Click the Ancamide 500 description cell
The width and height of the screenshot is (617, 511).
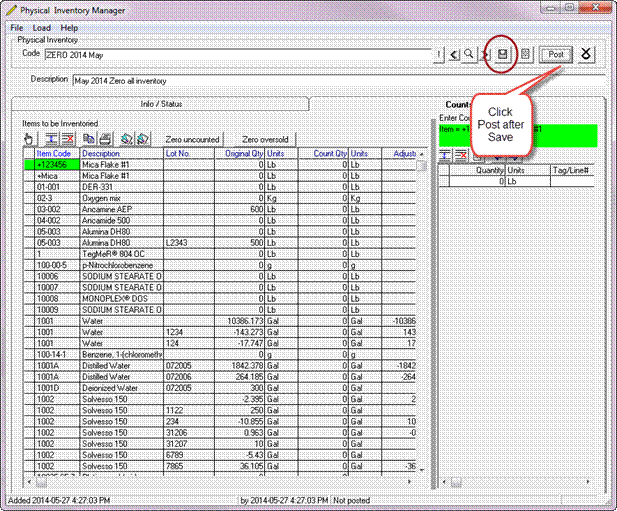pos(122,220)
